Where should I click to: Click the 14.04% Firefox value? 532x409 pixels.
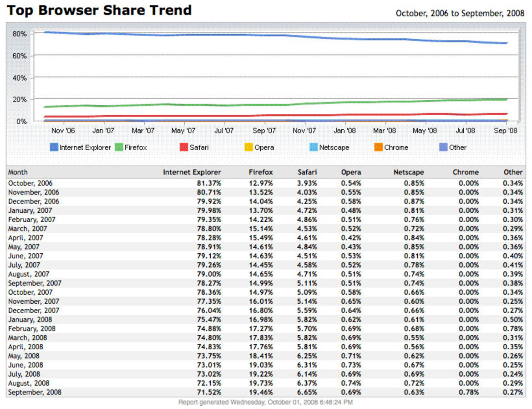261,201
